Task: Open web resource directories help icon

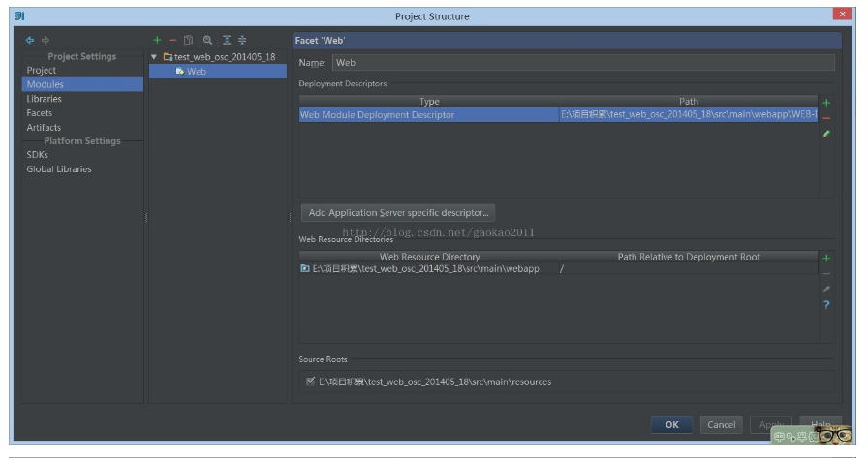Action: click(826, 305)
